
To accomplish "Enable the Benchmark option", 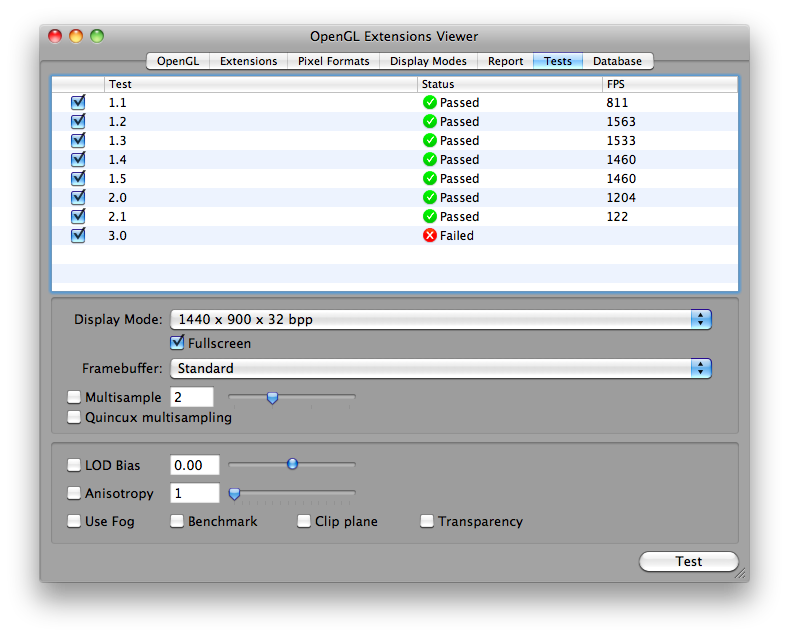I will point(177,521).
